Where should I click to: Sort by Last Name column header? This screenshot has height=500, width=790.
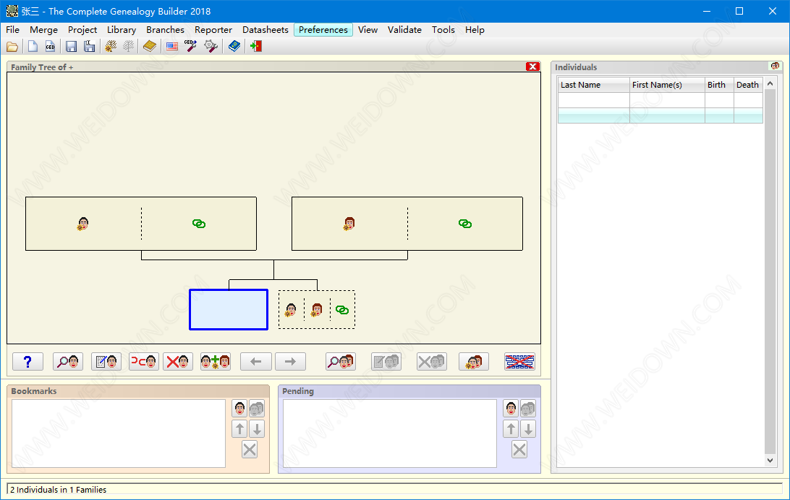[x=594, y=85]
